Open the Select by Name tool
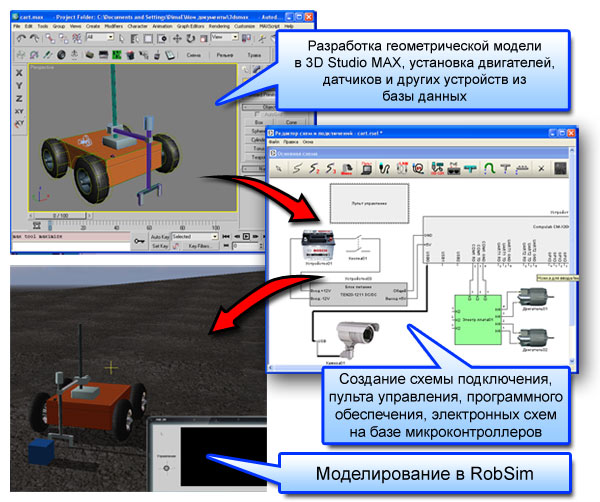The height and width of the screenshot is (502, 600). pyautogui.click(x=134, y=38)
